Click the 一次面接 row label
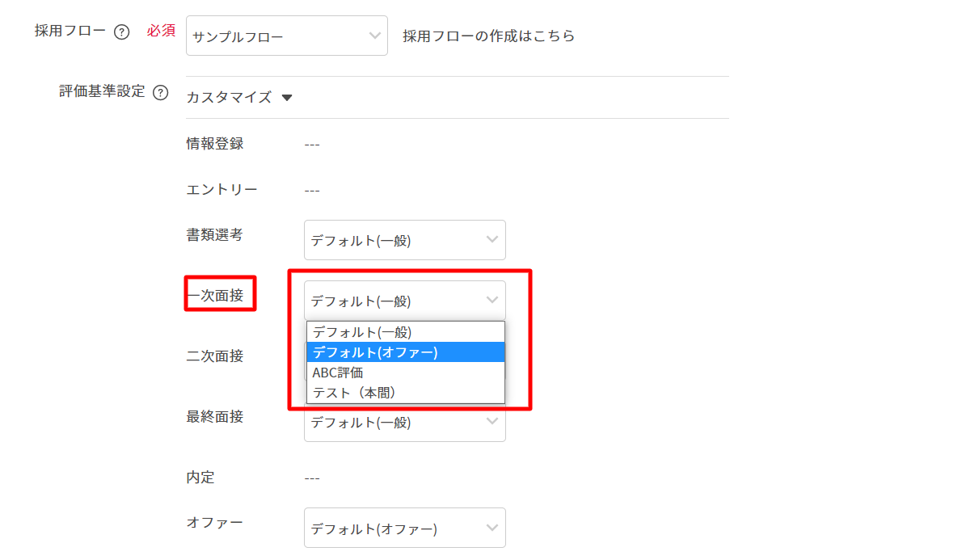The height and width of the screenshot is (560, 962). (215, 296)
